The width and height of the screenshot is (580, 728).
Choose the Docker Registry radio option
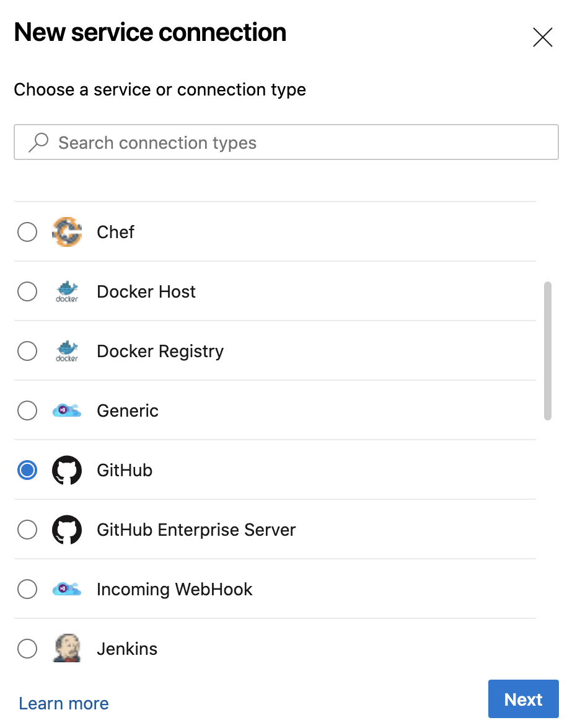(27, 351)
